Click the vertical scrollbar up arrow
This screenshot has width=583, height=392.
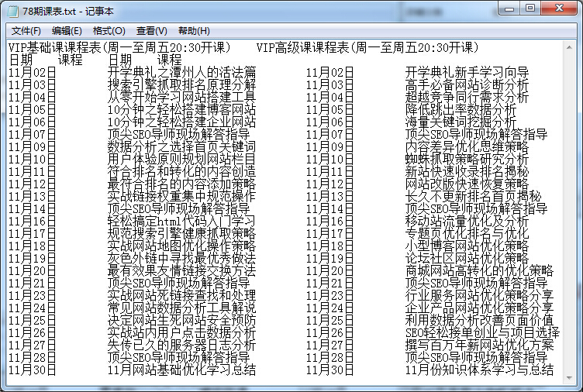point(569,47)
